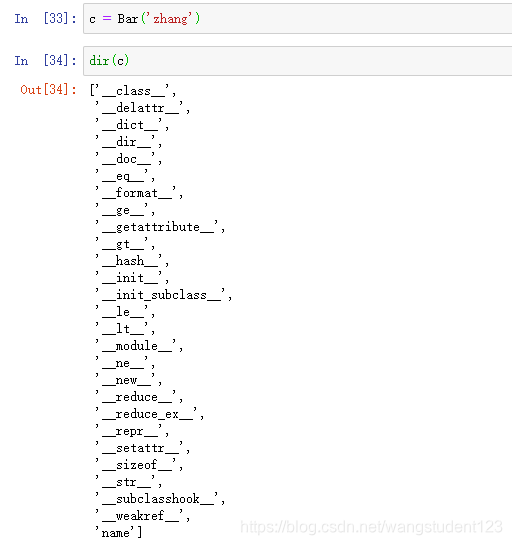Select the In [34] prompt label
The width and height of the screenshot is (512, 545).
(45, 61)
